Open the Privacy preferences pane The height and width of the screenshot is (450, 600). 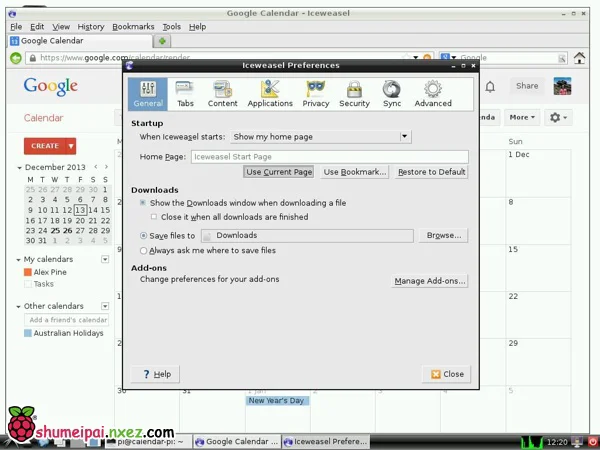click(316, 94)
